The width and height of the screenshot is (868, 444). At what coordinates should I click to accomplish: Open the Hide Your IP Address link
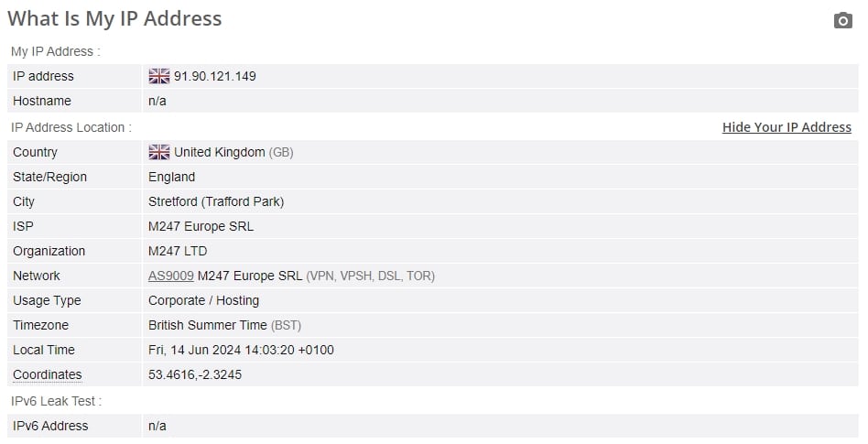787,127
